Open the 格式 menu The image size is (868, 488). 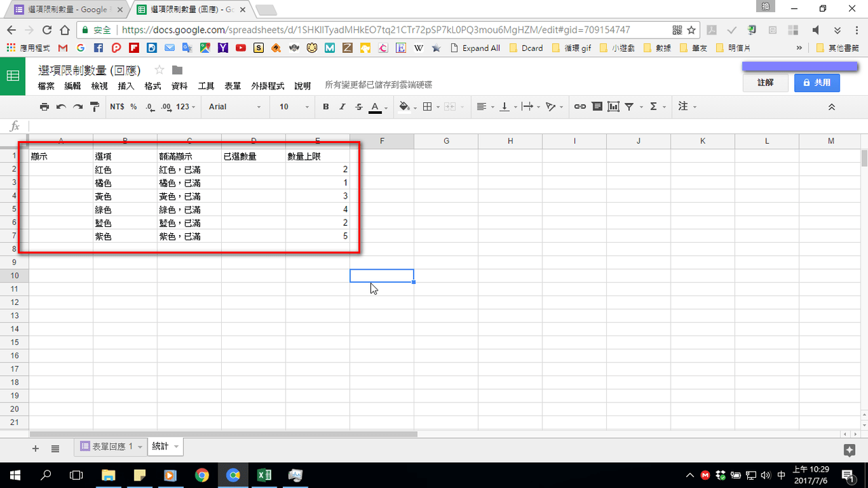point(153,86)
